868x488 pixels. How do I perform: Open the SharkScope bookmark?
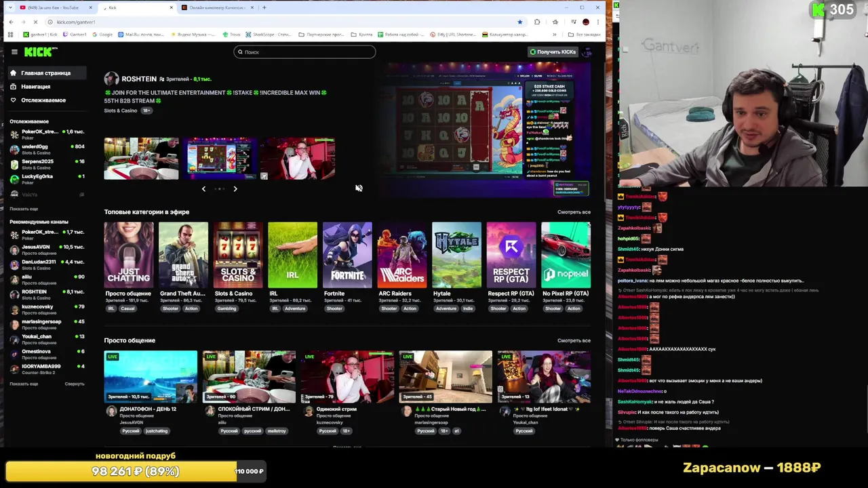click(269, 35)
